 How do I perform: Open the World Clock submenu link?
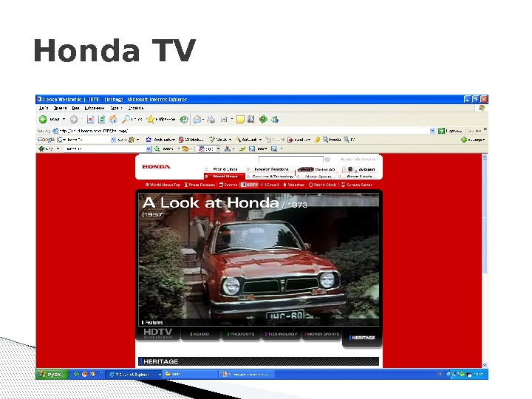[322, 185]
